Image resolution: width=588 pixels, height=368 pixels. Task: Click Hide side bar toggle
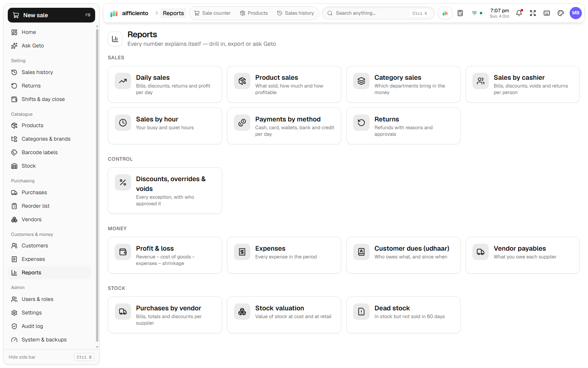tap(51, 357)
